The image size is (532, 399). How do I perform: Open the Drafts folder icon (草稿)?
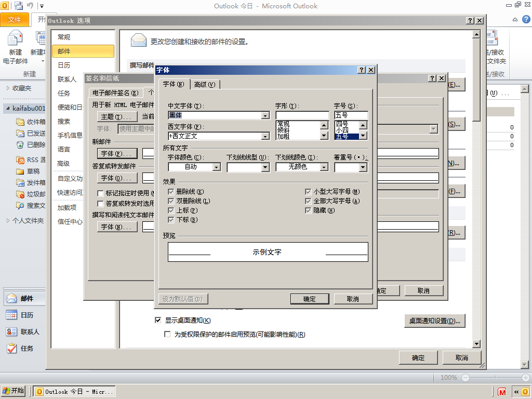pyautogui.click(x=20, y=171)
